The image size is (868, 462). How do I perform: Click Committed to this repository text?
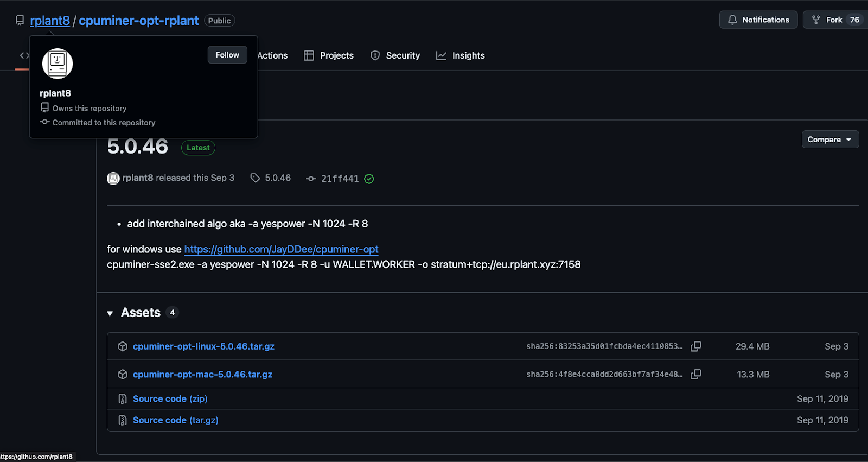(x=104, y=123)
